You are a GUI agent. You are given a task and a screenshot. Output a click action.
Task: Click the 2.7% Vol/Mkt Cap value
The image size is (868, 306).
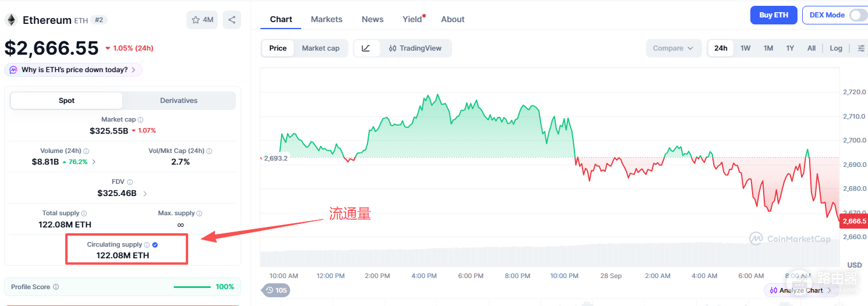tap(181, 162)
